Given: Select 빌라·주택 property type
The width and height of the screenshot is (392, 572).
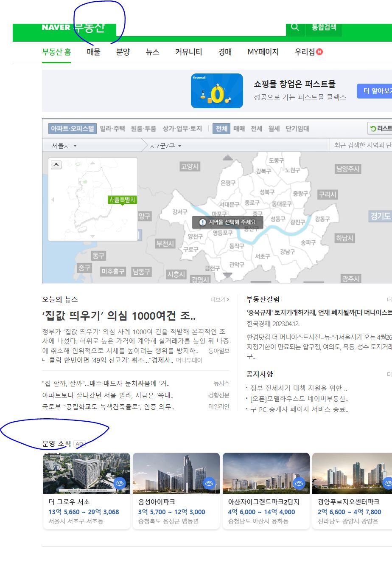Looking at the screenshot, I should coord(112,128).
